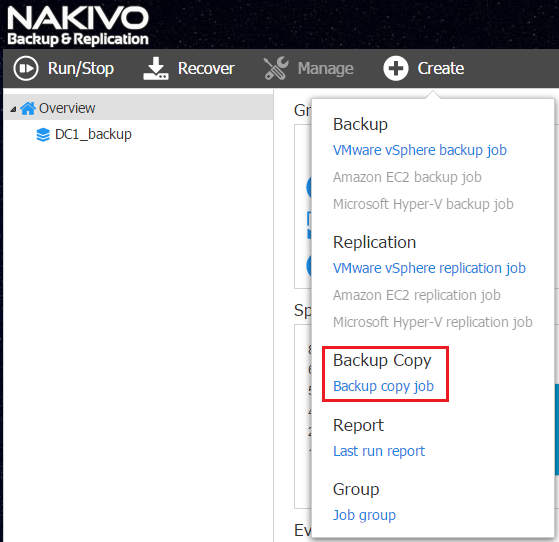Choose Microsoft Hyper-V replication job
The image size is (559, 542).
pos(433,322)
